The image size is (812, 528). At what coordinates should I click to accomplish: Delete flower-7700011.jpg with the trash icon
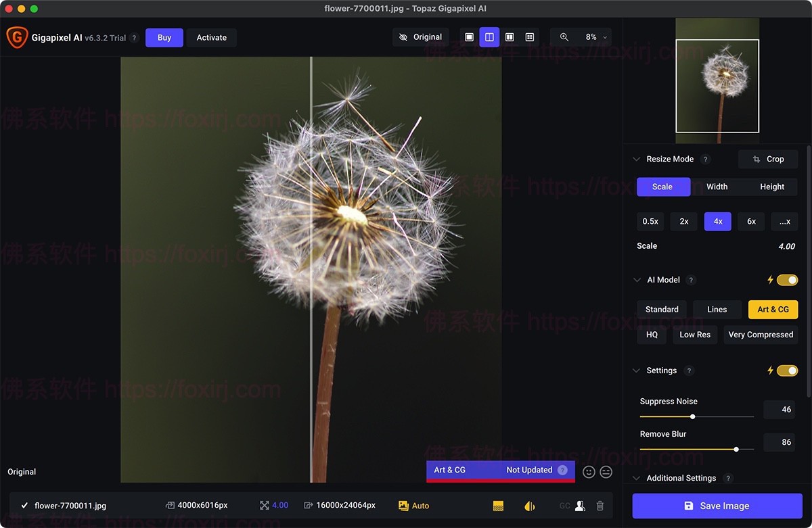600,506
